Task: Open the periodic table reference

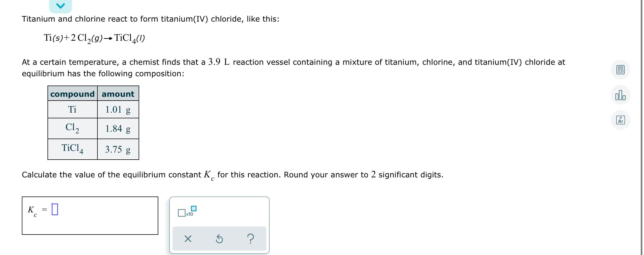Action: coord(621,119)
